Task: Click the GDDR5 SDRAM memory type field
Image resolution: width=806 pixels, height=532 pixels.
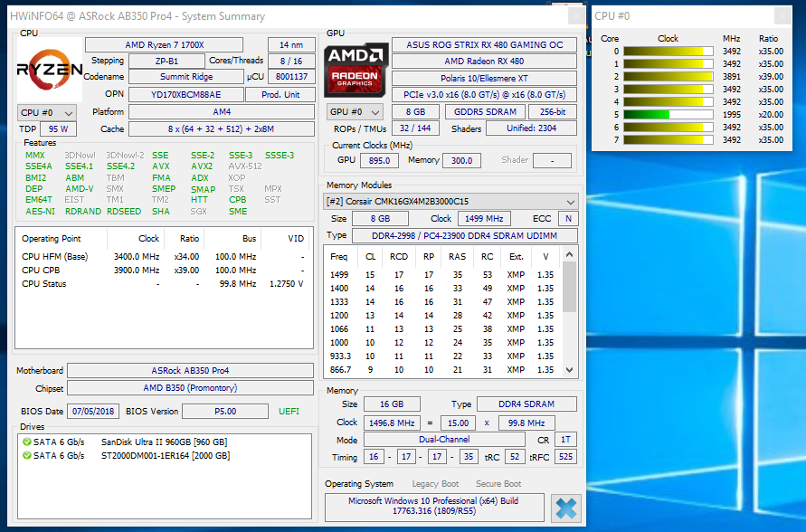Action: tap(485, 111)
